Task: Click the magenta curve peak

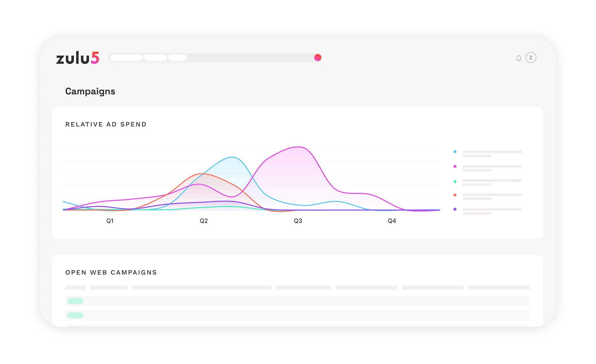Action: click(298, 147)
